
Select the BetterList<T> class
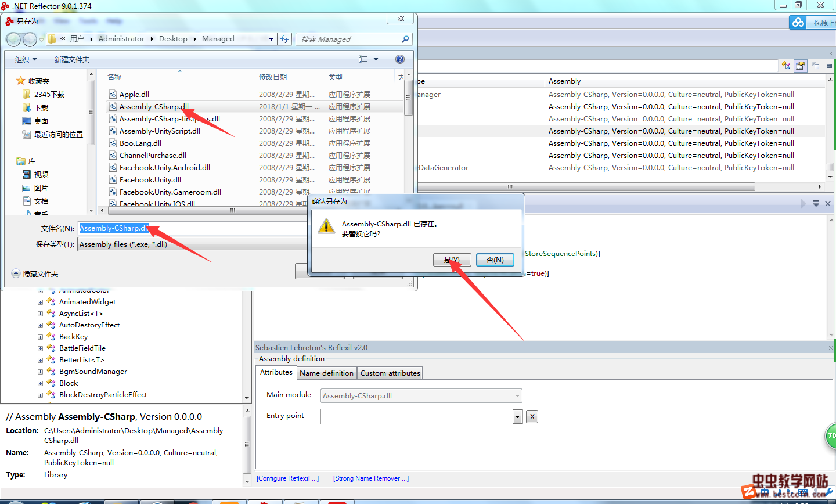pos(81,359)
